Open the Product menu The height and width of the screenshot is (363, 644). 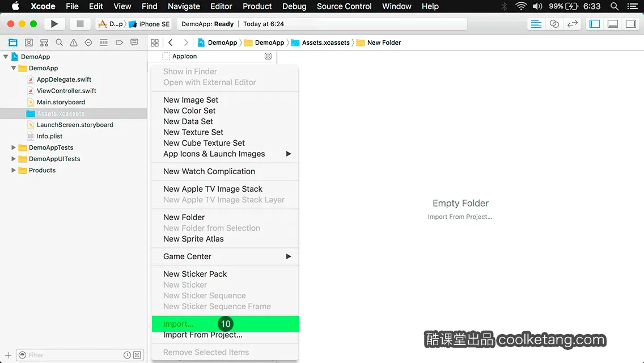point(257,6)
